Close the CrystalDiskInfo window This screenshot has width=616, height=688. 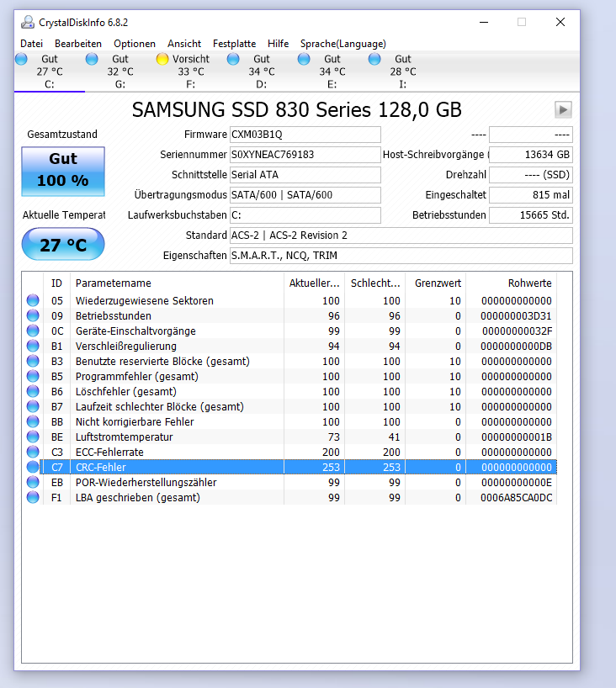560,22
